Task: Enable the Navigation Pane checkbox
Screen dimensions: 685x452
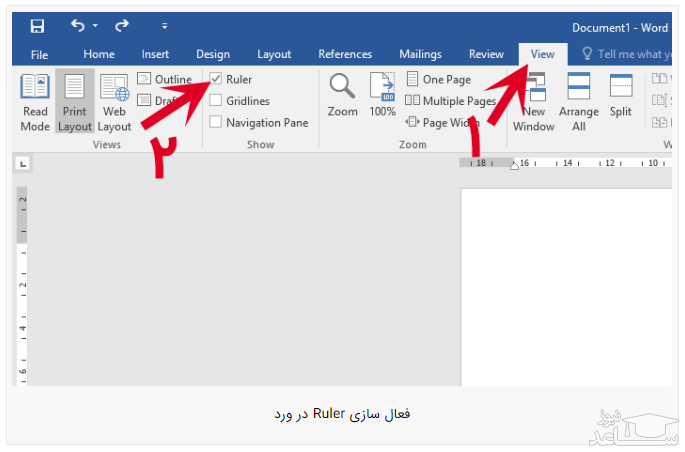Action: point(216,123)
